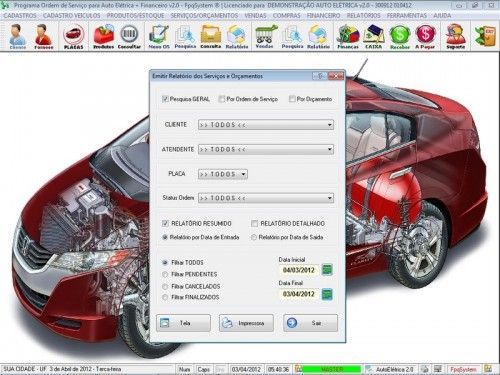
Task: Expand the CLIENTE dropdown
Action: 329,125
